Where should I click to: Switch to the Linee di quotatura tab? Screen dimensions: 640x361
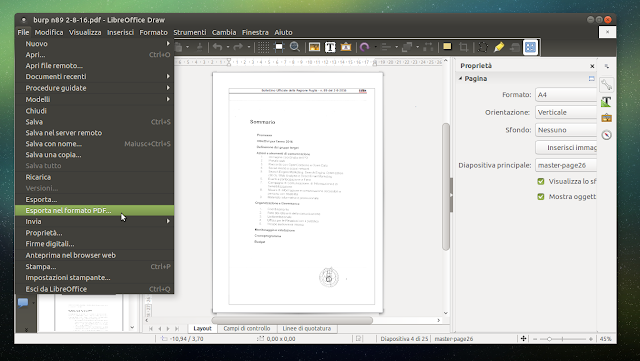tap(307, 328)
